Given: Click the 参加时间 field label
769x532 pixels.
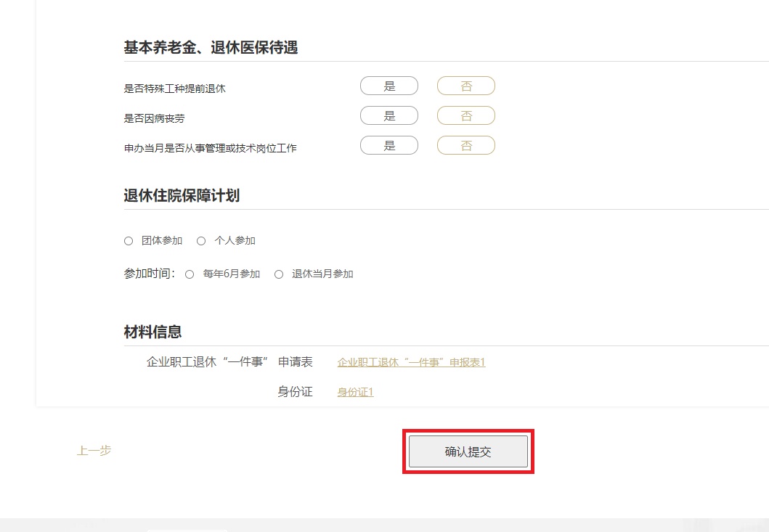Looking at the screenshot, I should point(149,274).
